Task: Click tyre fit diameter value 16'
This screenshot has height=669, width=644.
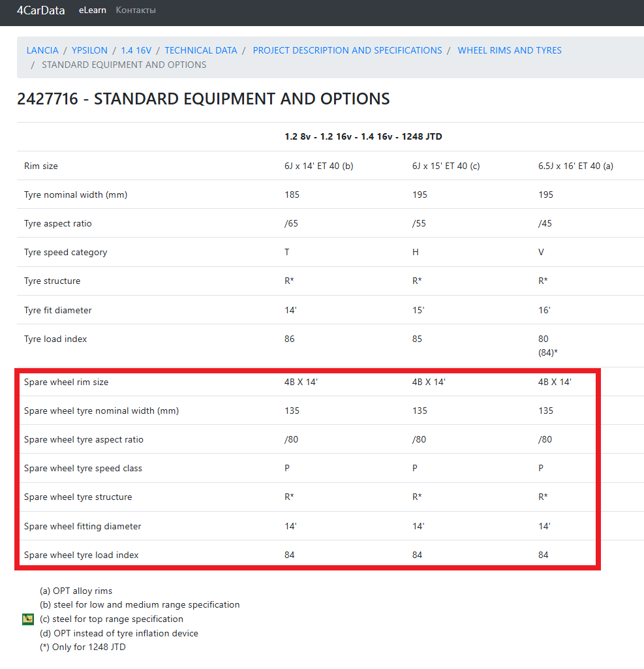Action: click(x=544, y=310)
